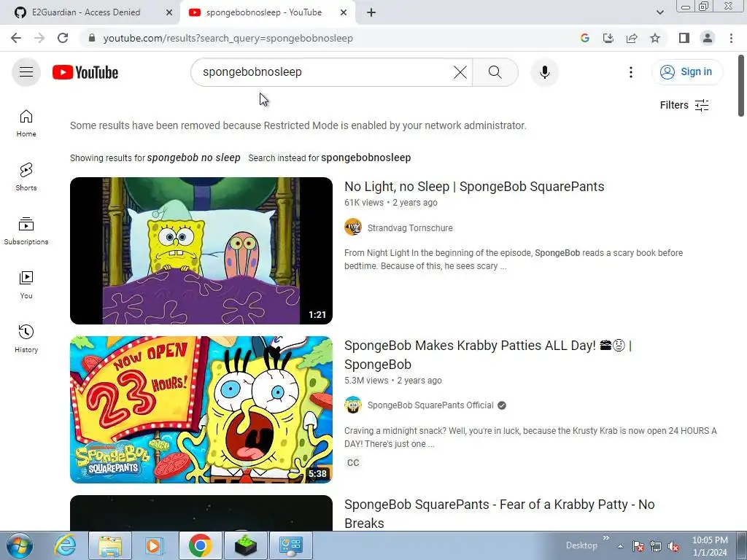Open 'No Light, no Sleep' video title
747x560 pixels.
coord(474,187)
